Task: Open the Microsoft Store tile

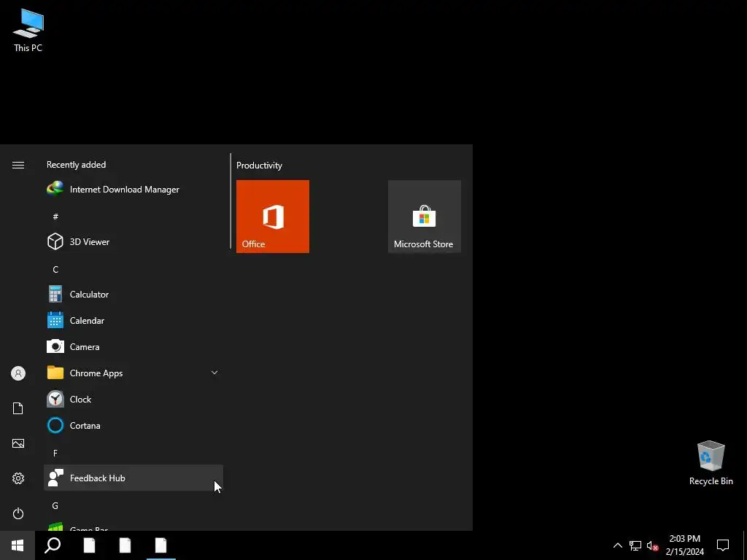Action: tap(424, 216)
